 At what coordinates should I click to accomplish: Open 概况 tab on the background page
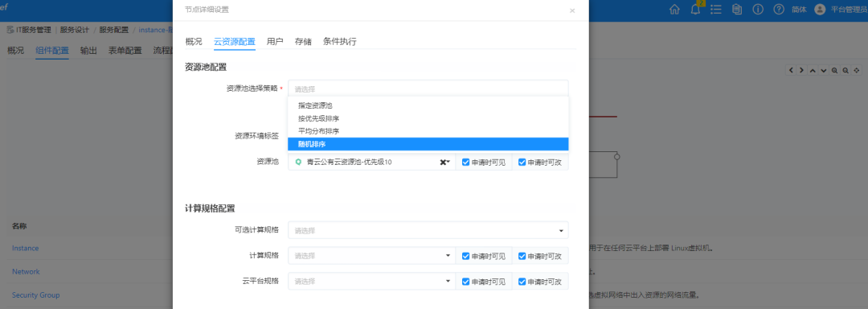point(15,51)
